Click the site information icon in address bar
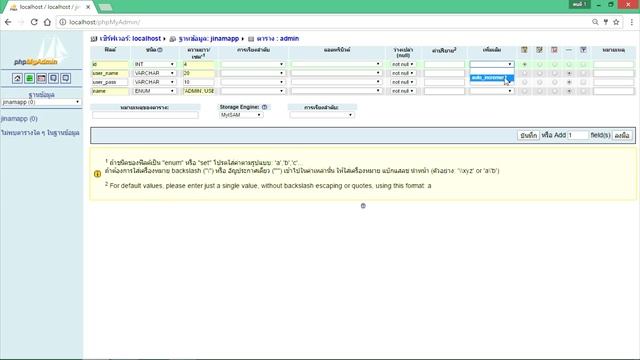The height and width of the screenshot is (360, 640). pyautogui.click(x=62, y=22)
